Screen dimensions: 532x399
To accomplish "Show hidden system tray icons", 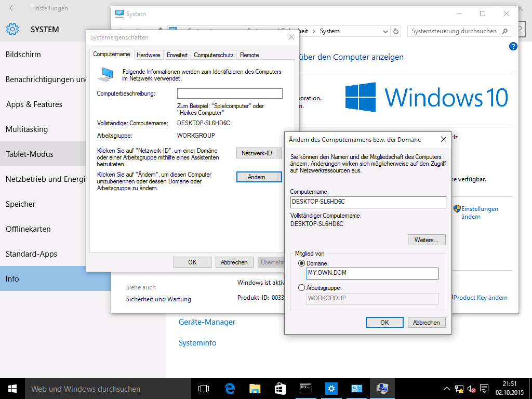I will [x=447, y=389].
